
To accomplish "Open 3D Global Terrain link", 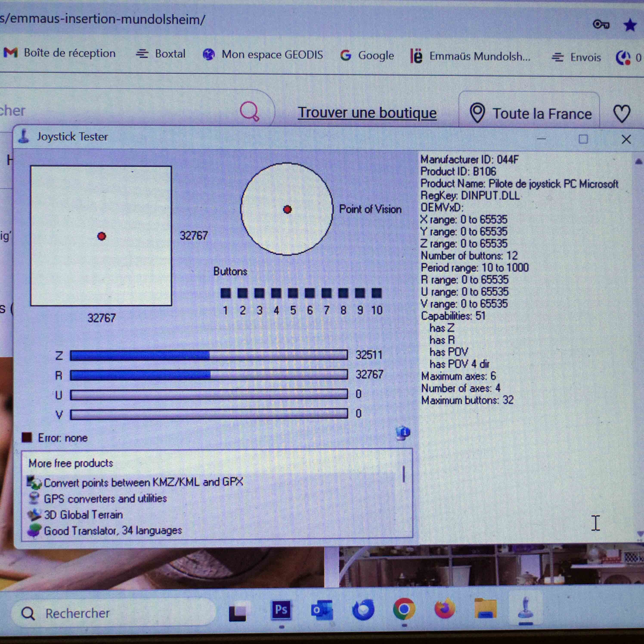I will 83,515.
